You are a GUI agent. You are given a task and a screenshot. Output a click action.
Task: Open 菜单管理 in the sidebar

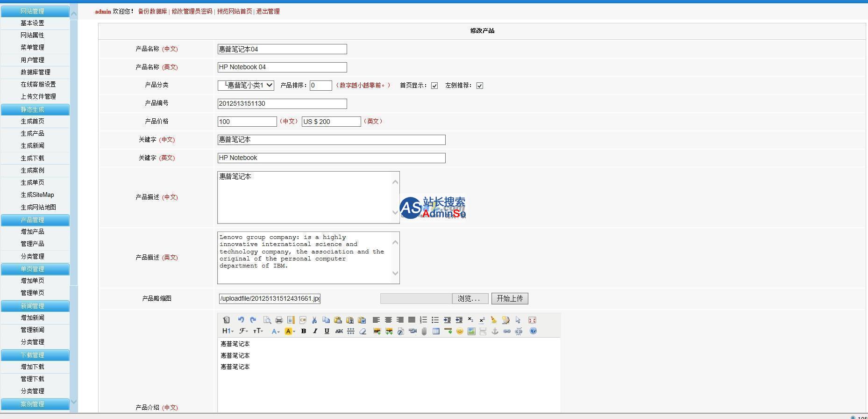pos(32,47)
